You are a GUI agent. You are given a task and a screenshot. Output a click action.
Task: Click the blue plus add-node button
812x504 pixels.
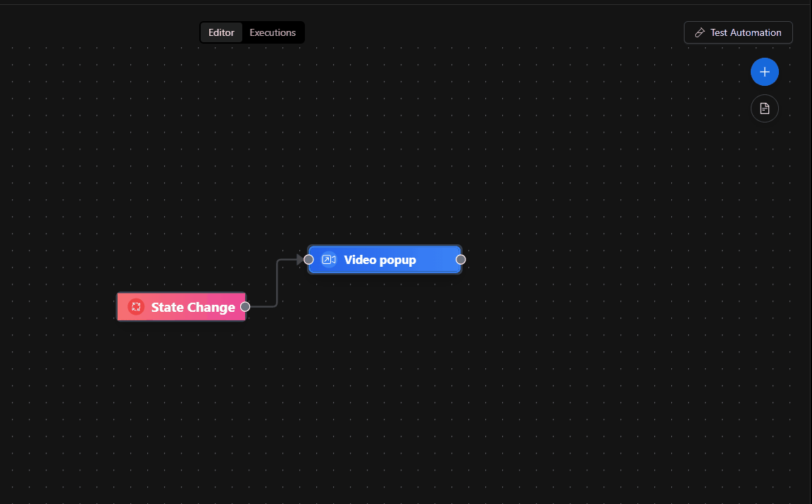(764, 72)
